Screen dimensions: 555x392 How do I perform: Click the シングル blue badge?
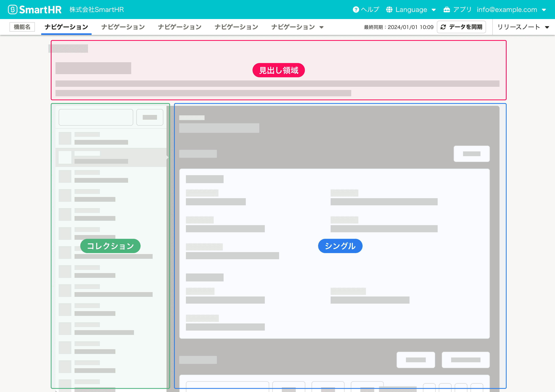coord(340,246)
